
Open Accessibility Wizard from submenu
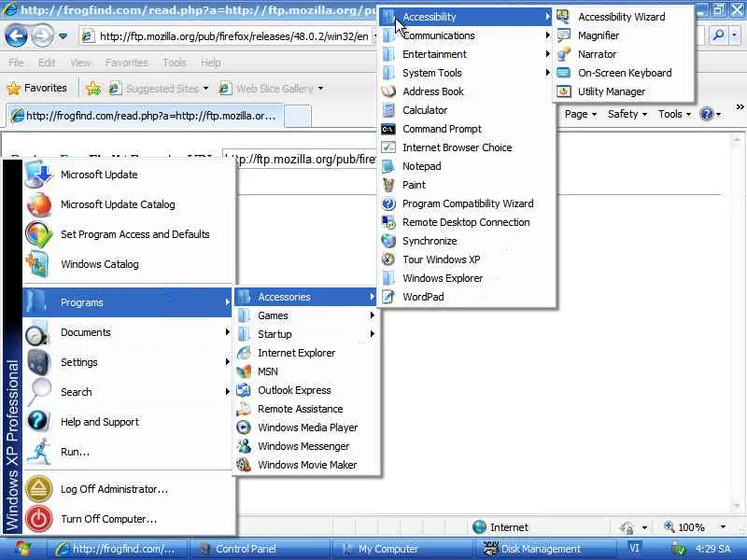pos(623,17)
